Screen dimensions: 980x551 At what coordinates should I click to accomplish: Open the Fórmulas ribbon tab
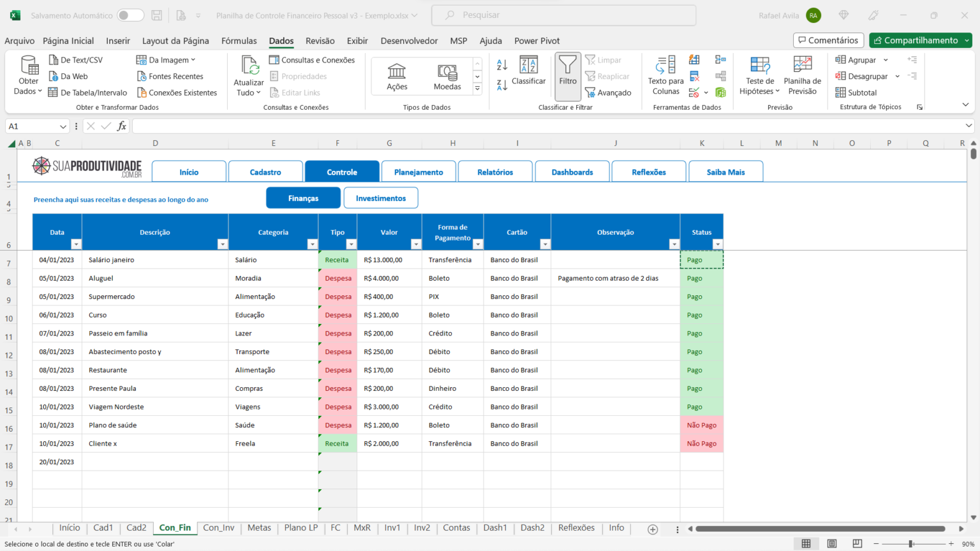tap(239, 41)
